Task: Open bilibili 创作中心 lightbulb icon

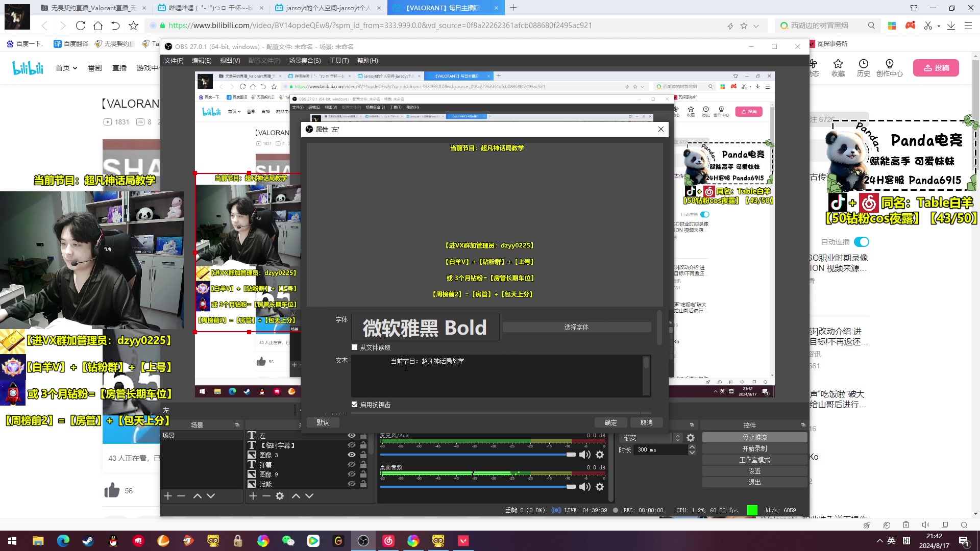Action: 889,67
